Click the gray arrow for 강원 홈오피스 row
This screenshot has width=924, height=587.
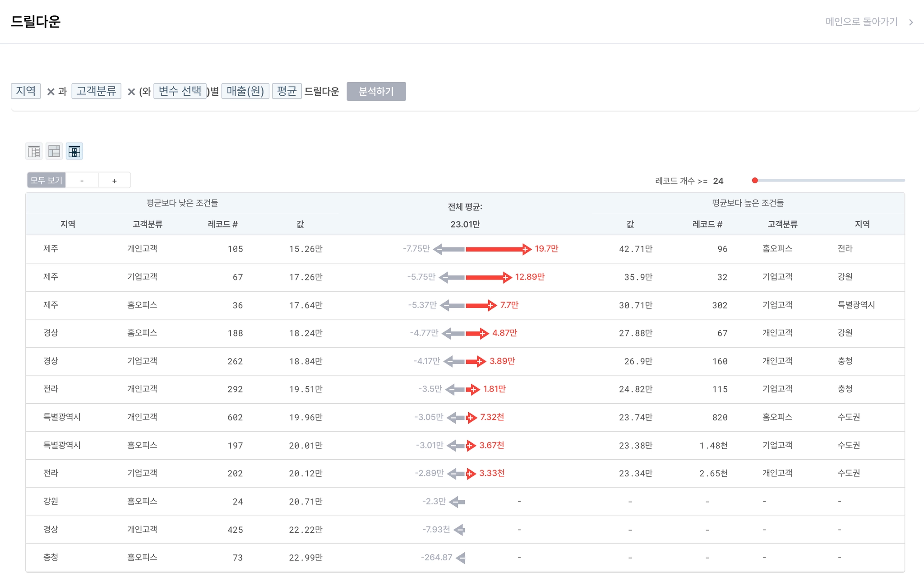pos(457,501)
